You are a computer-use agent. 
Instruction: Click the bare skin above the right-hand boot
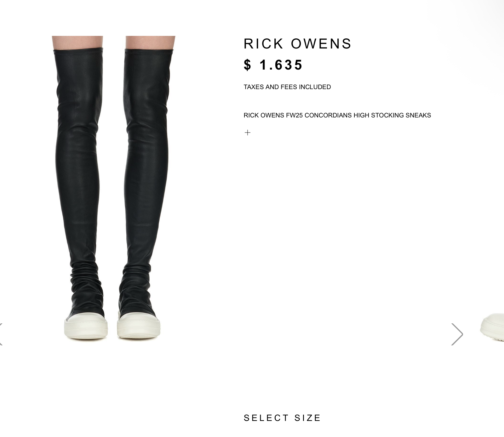pyautogui.click(x=150, y=42)
